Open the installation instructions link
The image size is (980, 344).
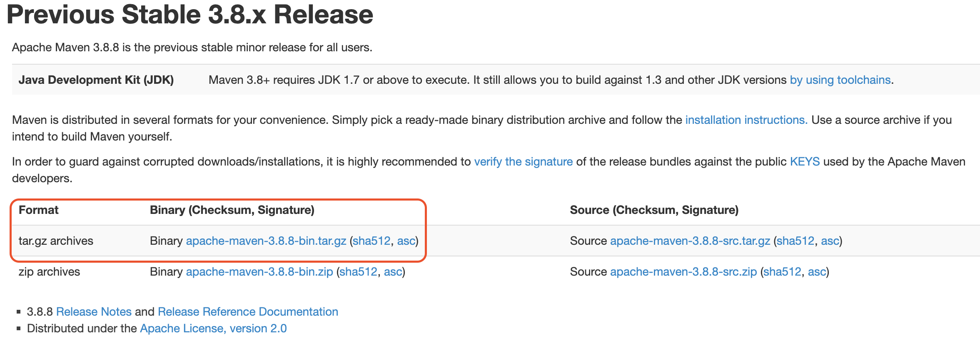[x=746, y=120]
